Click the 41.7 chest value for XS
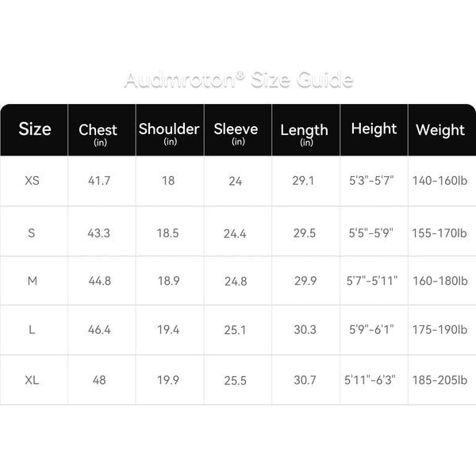 (x=99, y=181)
